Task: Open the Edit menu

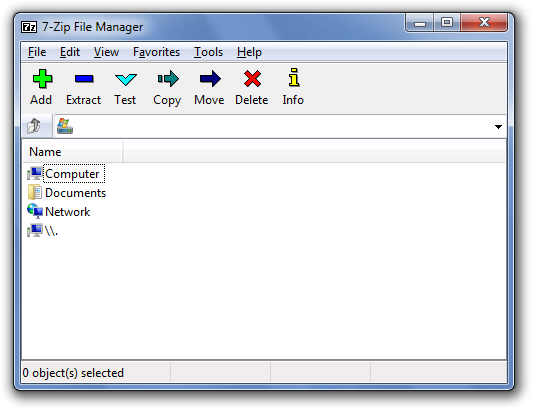Action: (x=70, y=52)
